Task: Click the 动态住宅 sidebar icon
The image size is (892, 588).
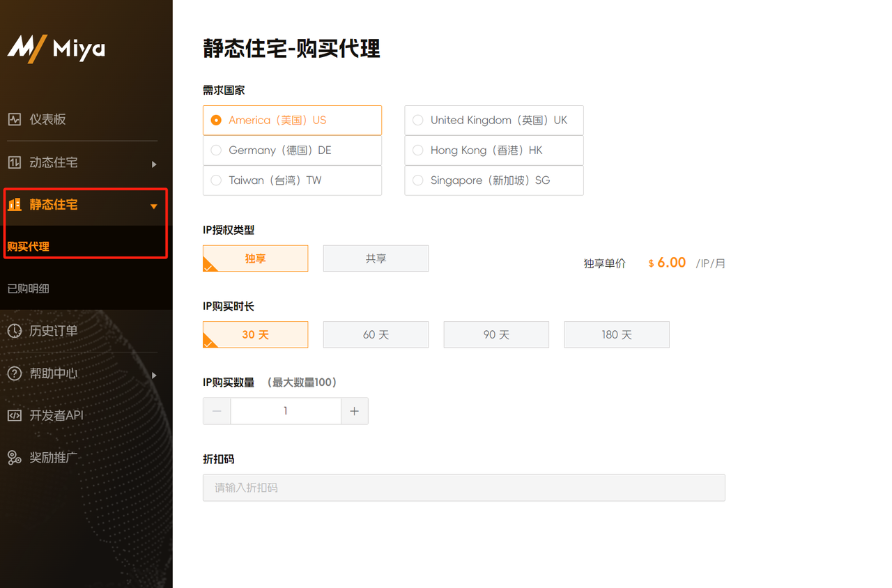Action: click(x=15, y=162)
